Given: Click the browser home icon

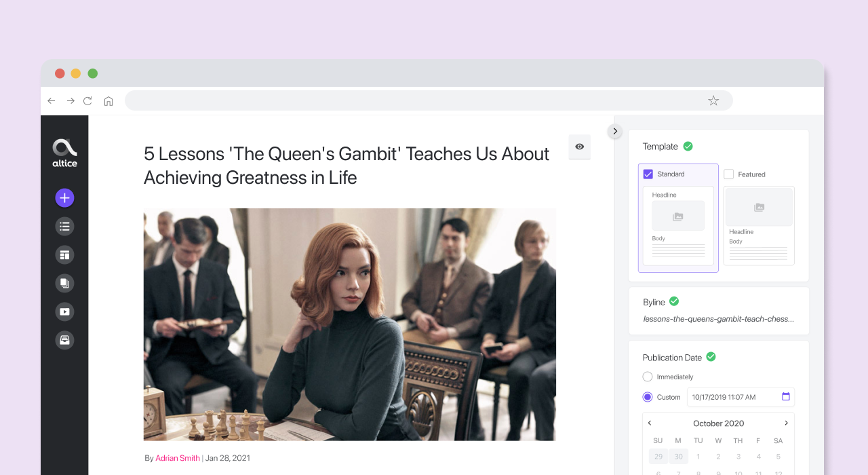Looking at the screenshot, I should (x=108, y=101).
